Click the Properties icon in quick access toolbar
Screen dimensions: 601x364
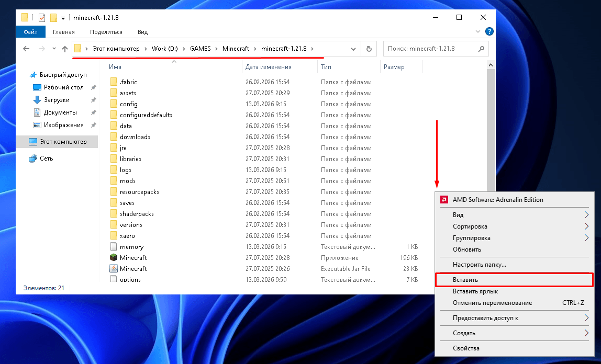tap(42, 17)
